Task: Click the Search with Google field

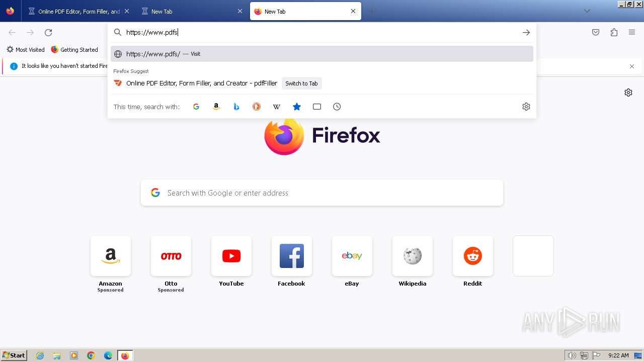Action: coord(322,193)
